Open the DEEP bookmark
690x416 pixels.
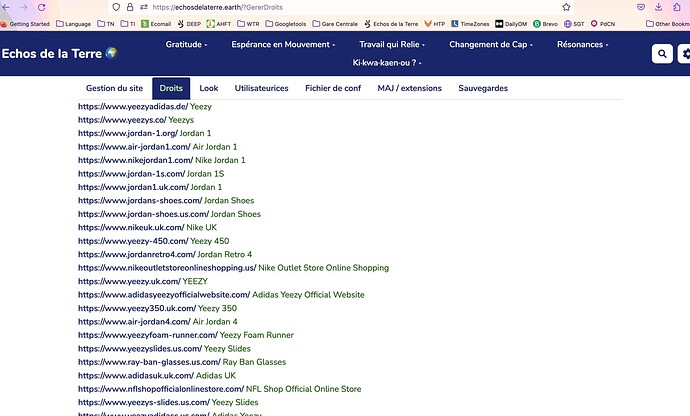(189, 24)
